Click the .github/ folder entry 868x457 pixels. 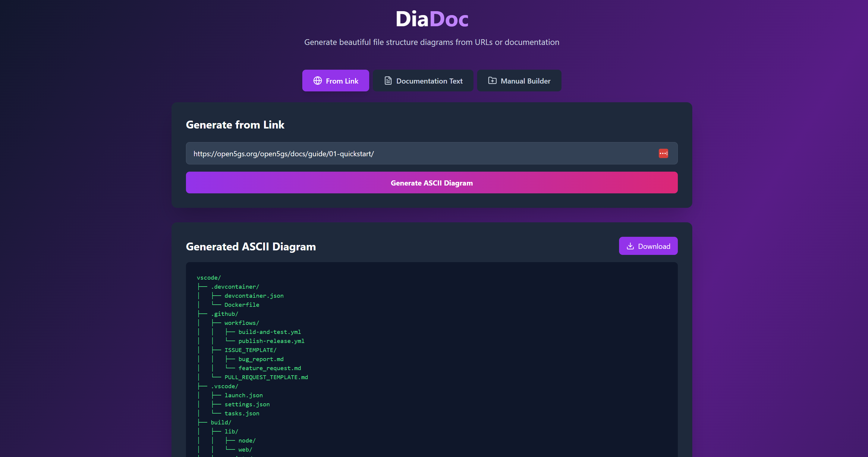coord(225,314)
